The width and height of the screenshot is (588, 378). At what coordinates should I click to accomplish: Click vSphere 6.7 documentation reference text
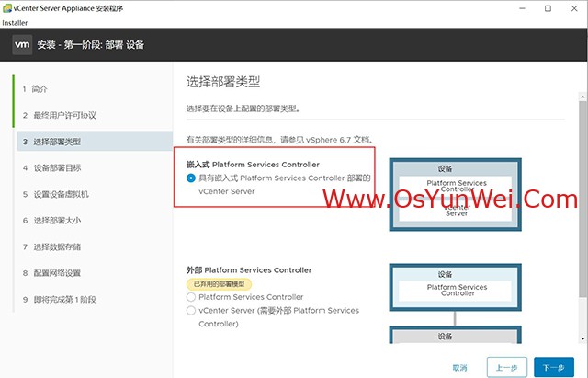(280, 140)
